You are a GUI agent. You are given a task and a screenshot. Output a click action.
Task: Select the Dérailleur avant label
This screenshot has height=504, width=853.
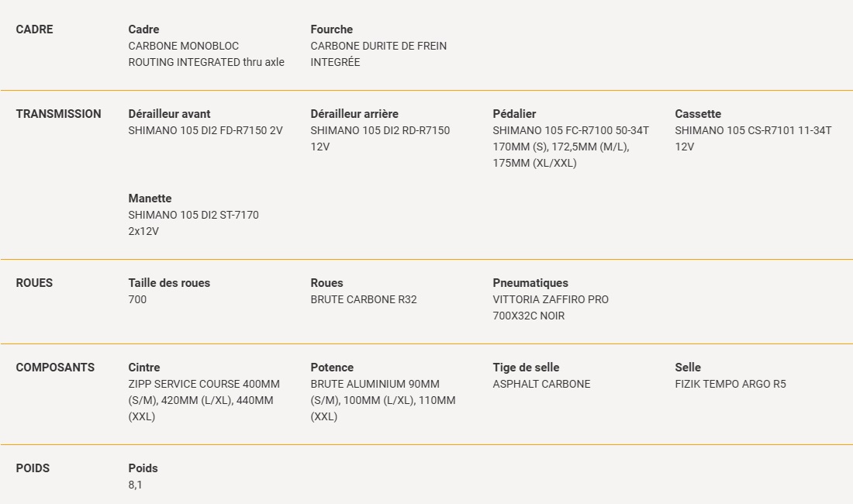click(169, 114)
